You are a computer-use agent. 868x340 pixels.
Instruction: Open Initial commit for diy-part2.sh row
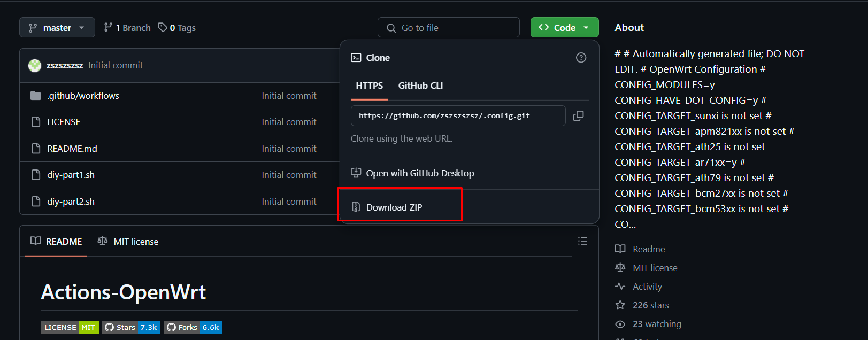click(289, 202)
